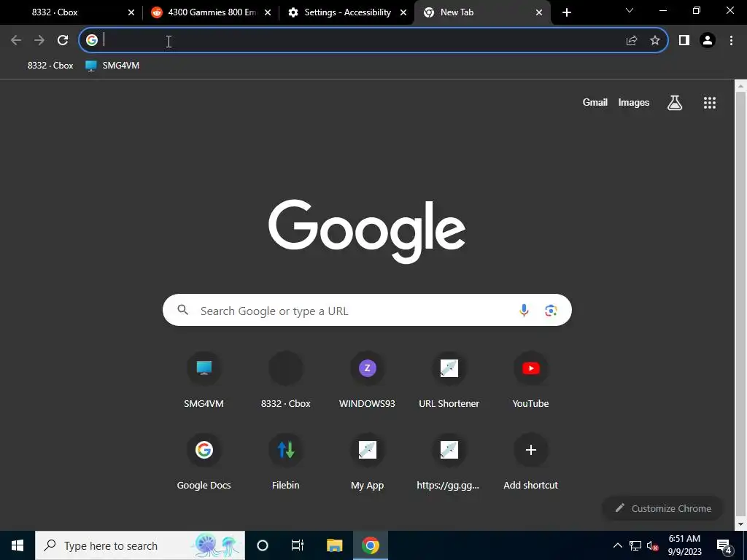Screen dimensions: 747x560
Task: Close the New Tab tab
Action: (x=539, y=12)
